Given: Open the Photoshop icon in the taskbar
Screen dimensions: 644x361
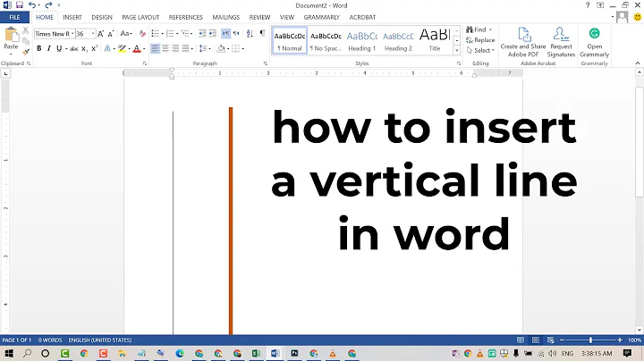Looking at the screenshot, I should 294,353.
